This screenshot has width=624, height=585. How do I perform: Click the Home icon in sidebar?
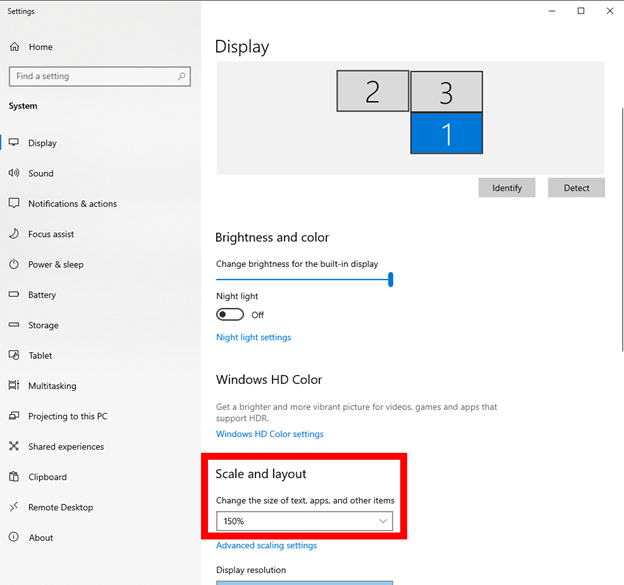tap(14, 47)
